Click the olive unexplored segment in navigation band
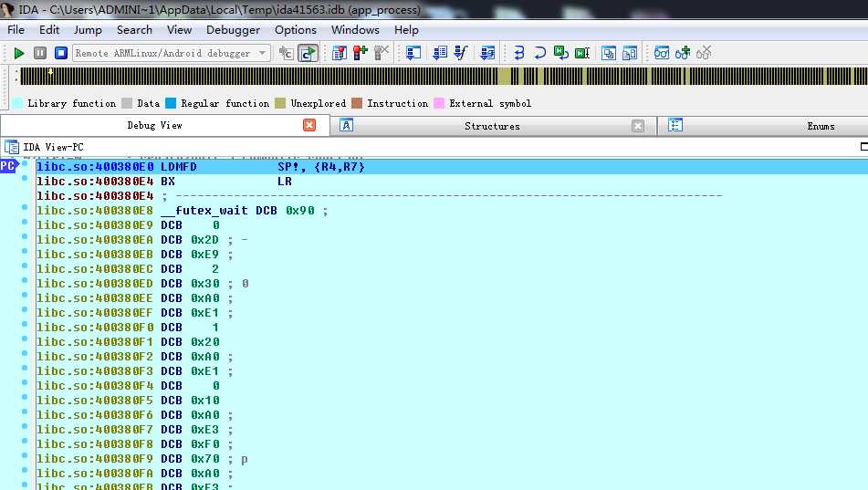This screenshot has height=490, width=868. click(505, 77)
